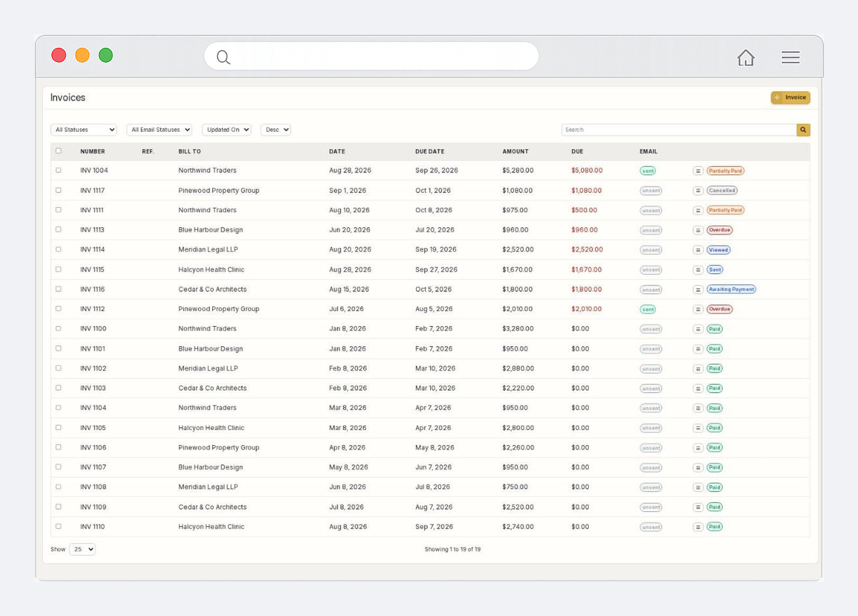858x616 pixels.
Task: Sort by the NUMBER column header
Action: (93, 152)
